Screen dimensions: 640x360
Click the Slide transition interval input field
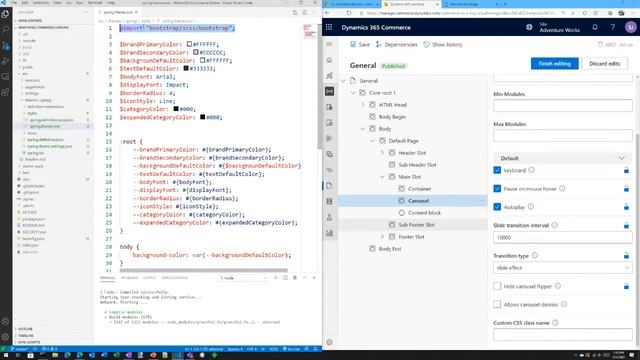(562, 238)
